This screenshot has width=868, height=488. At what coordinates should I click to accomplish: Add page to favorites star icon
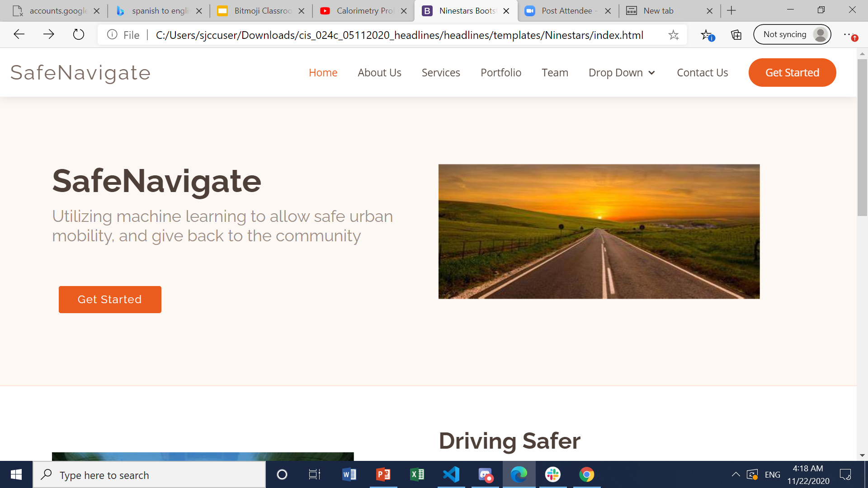(674, 35)
